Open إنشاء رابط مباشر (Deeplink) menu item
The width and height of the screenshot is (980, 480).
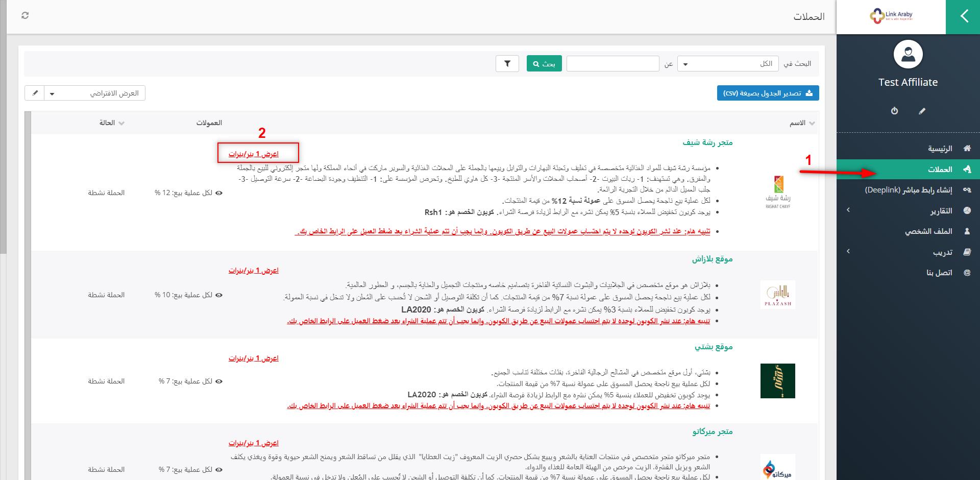(908, 190)
